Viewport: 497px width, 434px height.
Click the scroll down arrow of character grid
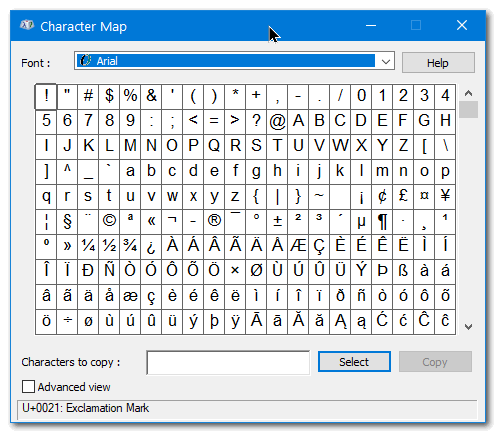(x=468, y=327)
